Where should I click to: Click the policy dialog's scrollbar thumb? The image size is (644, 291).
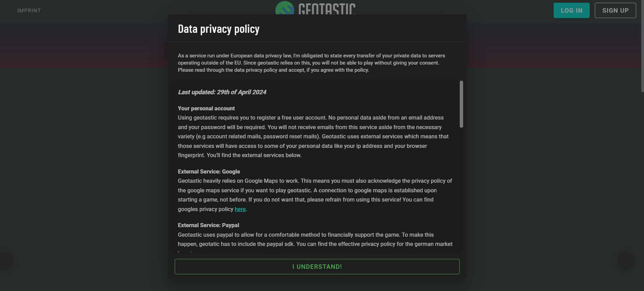pos(461,104)
